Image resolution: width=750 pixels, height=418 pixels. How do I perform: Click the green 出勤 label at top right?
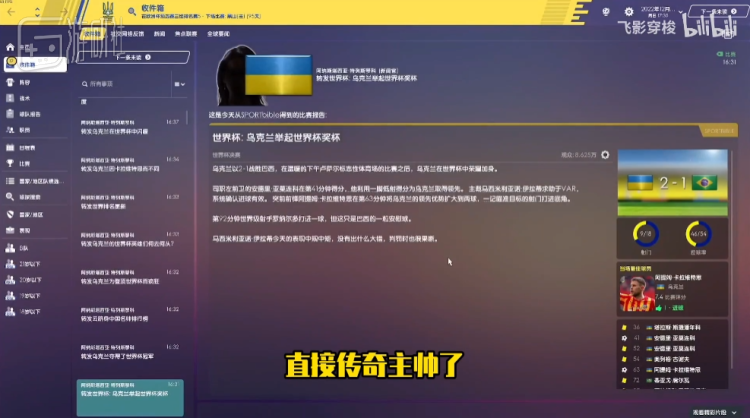coord(726,54)
